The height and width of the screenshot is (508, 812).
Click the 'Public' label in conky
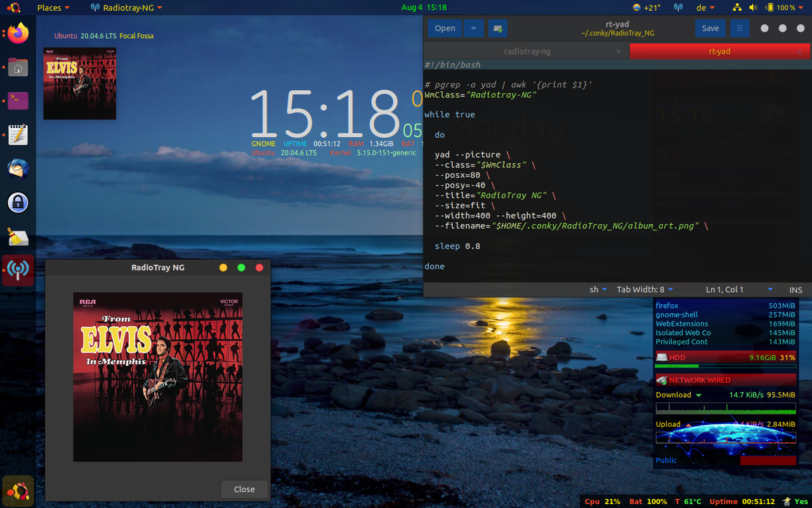point(666,460)
